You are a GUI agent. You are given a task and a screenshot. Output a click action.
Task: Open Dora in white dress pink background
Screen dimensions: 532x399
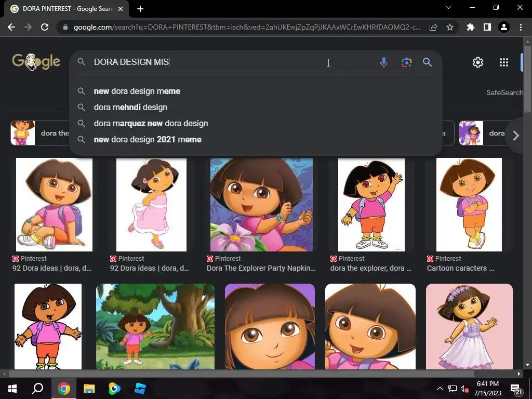469,326
